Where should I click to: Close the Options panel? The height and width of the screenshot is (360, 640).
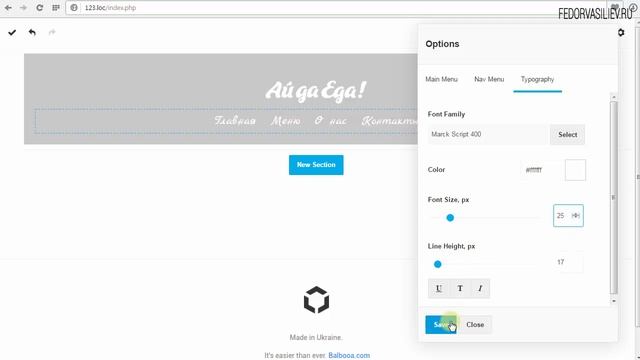click(475, 324)
